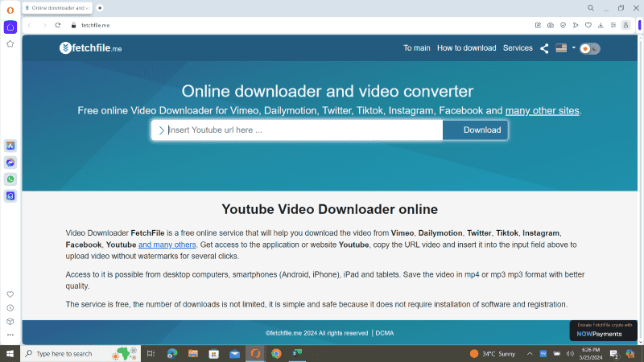Screen dimensions: 644x362
Task: Open the purple sidebar app below WhatsApp
Action: tap(10, 196)
